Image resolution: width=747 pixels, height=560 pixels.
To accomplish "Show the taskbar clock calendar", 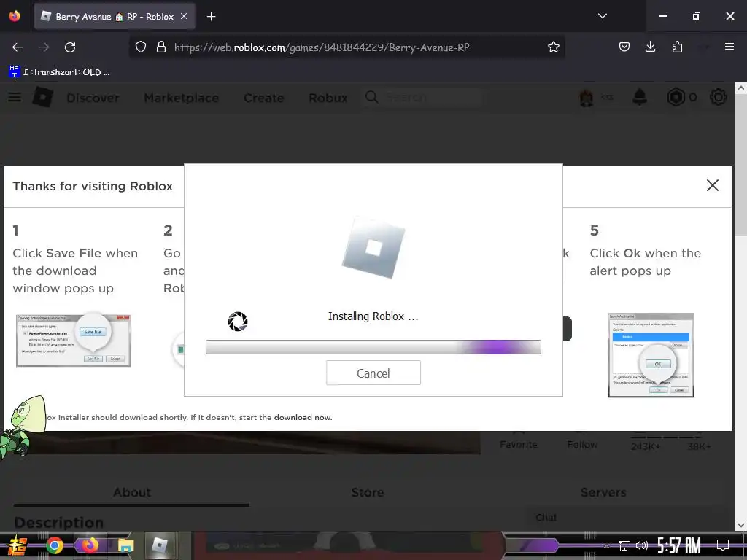I will 679,545.
